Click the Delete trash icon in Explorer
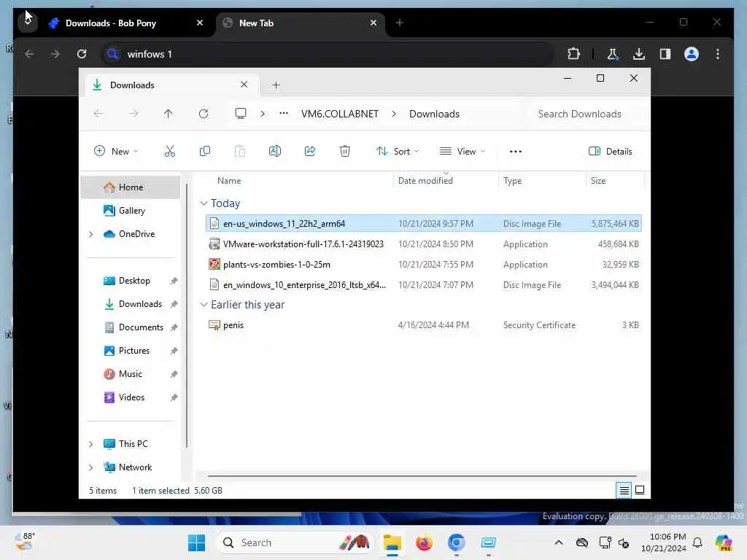The height and width of the screenshot is (560, 747). pos(345,152)
